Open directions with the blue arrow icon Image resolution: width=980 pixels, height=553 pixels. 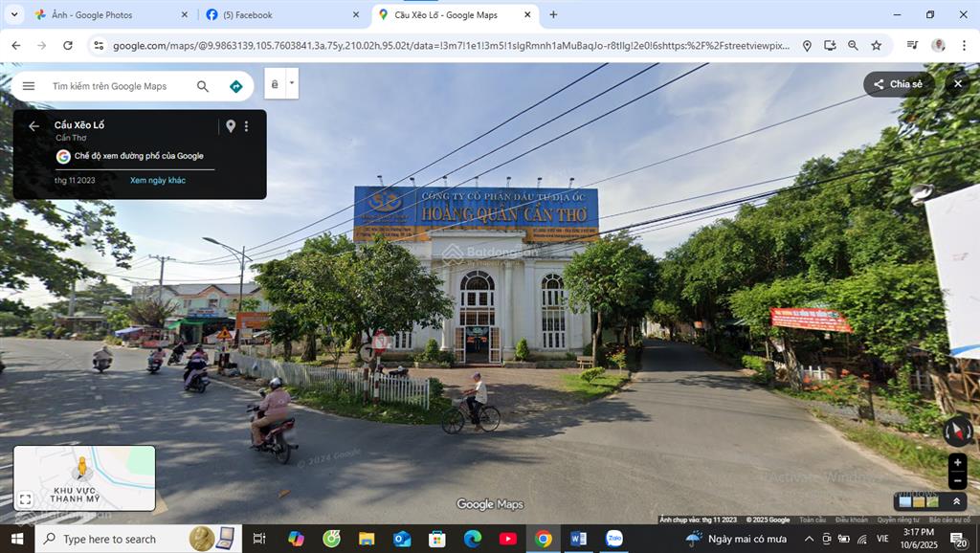click(236, 86)
